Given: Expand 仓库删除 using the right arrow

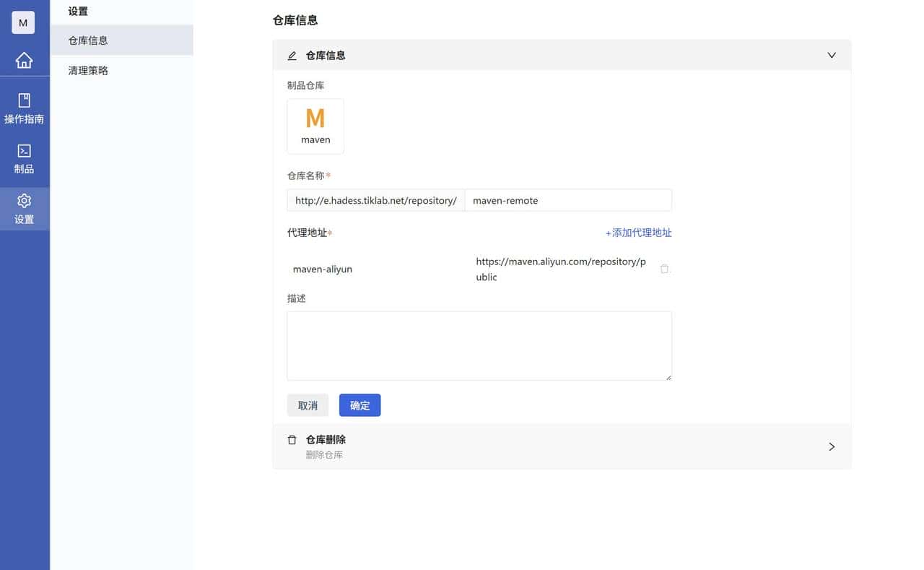Looking at the screenshot, I should pos(831,446).
